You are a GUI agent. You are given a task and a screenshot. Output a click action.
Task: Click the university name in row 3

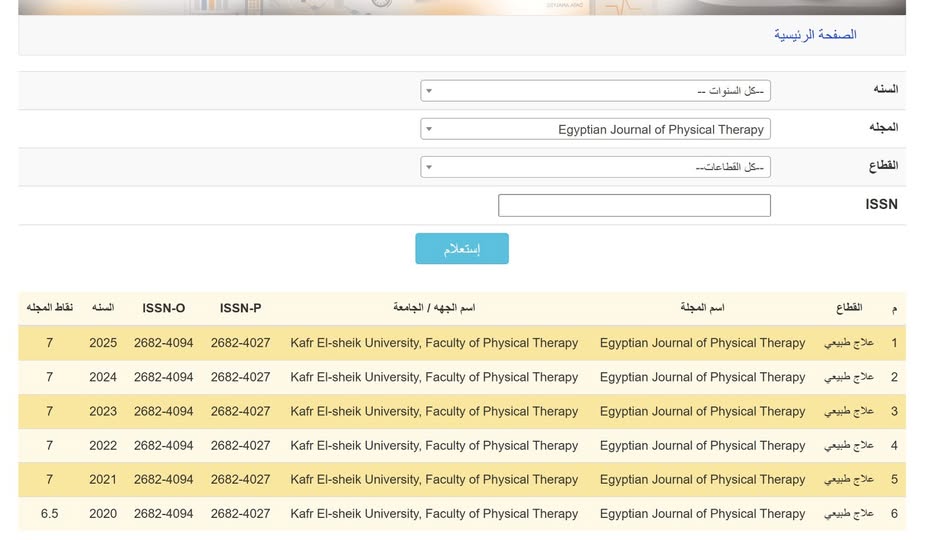434,411
